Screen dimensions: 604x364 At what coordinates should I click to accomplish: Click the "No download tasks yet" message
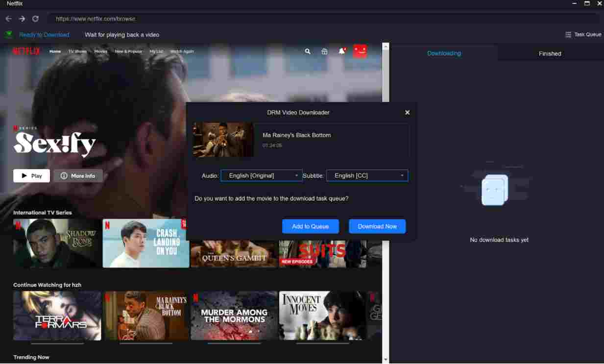pos(499,240)
